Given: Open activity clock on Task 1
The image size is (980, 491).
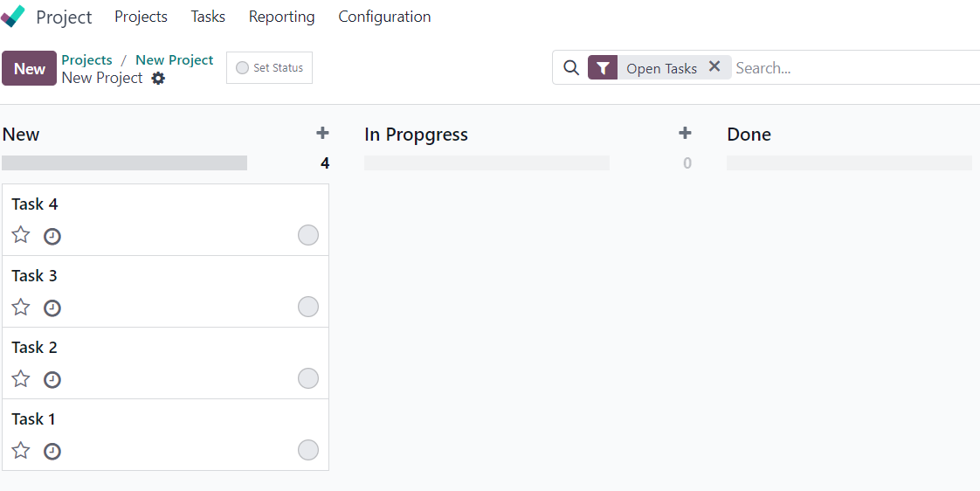Looking at the screenshot, I should point(52,451).
